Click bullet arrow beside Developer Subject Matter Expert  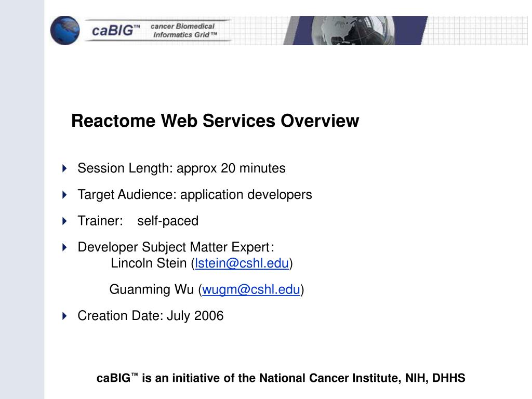click(64, 247)
